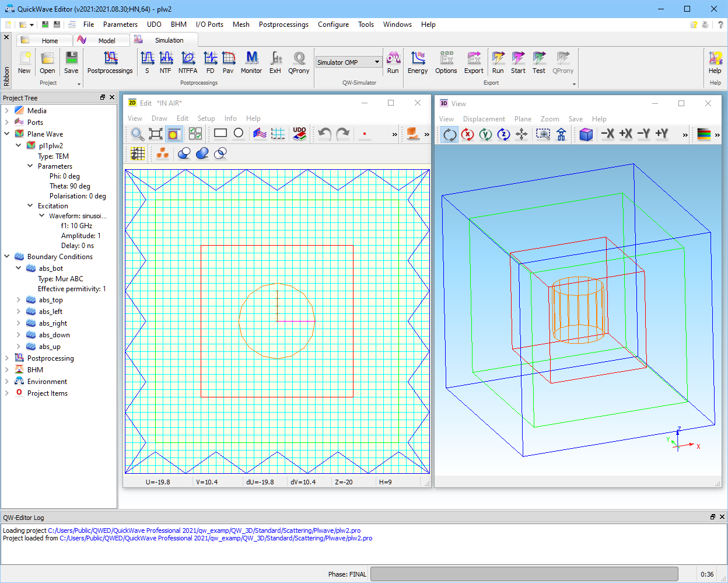
Task: Toggle free rotation mode in 3D View
Action: [450, 135]
